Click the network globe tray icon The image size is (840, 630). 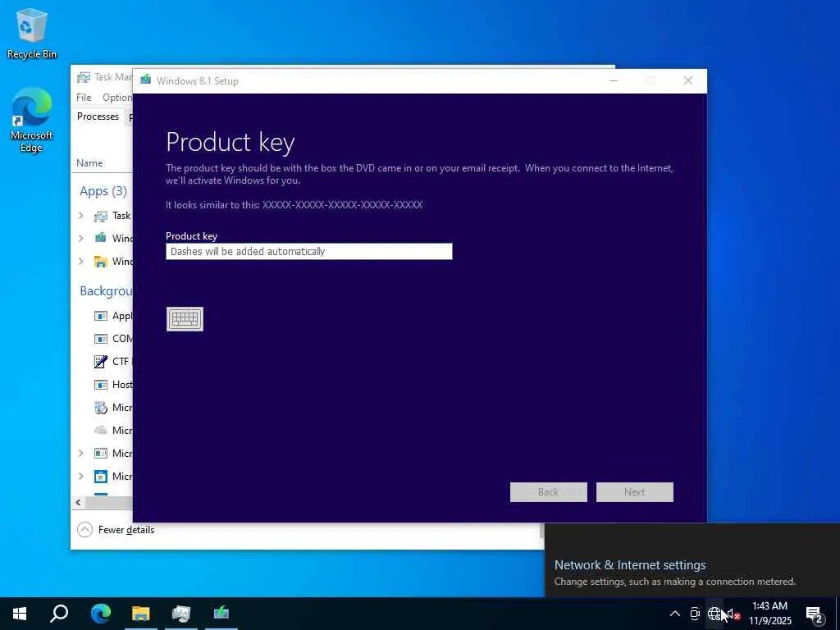pyautogui.click(x=714, y=614)
